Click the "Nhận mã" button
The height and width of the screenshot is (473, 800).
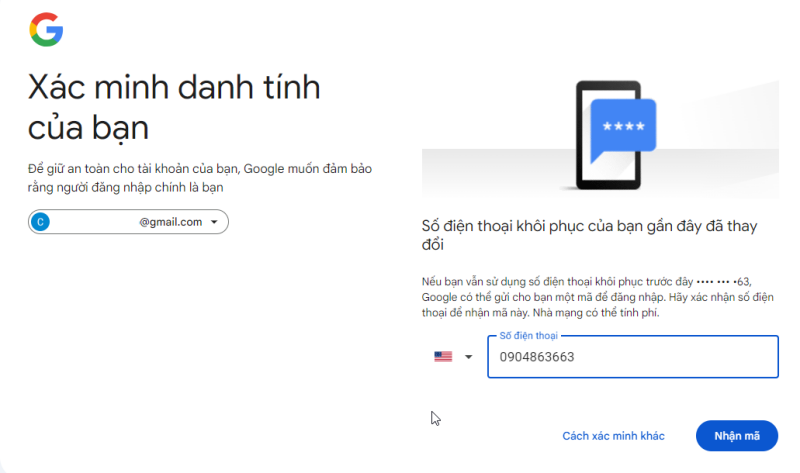pos(737,436)
